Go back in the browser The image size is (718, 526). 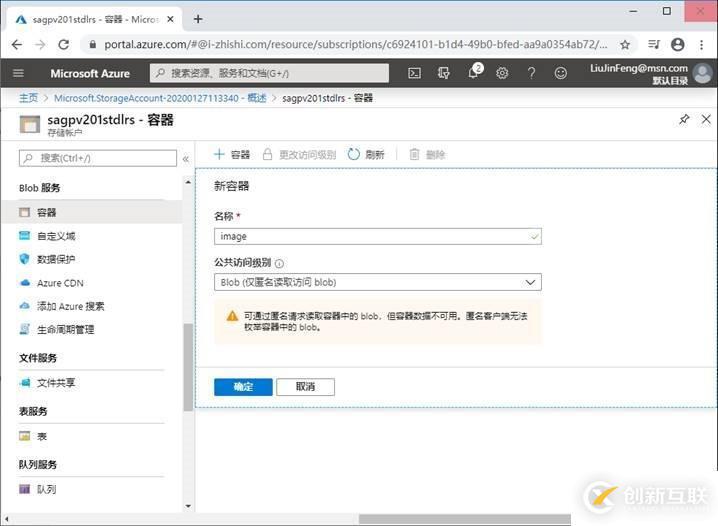pyautogui.click(x=16, y=44)
